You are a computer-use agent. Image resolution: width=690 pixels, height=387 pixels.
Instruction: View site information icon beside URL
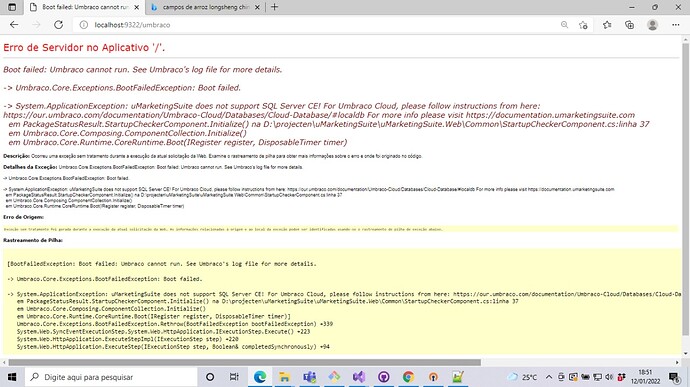[84, 25]
